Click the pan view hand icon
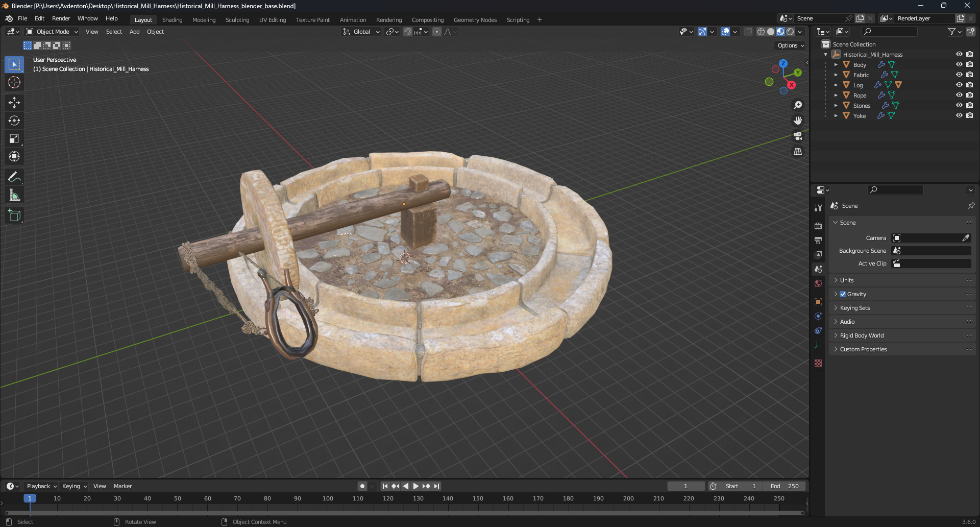The width and height of the screenshot is (980, 527). (x=798, y=121)
